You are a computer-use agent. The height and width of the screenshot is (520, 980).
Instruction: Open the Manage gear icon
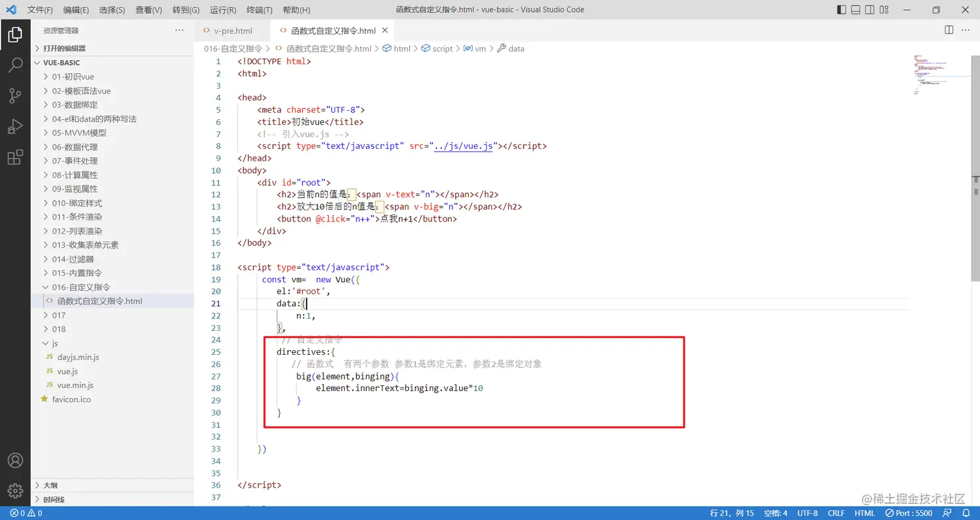(15, 491)
